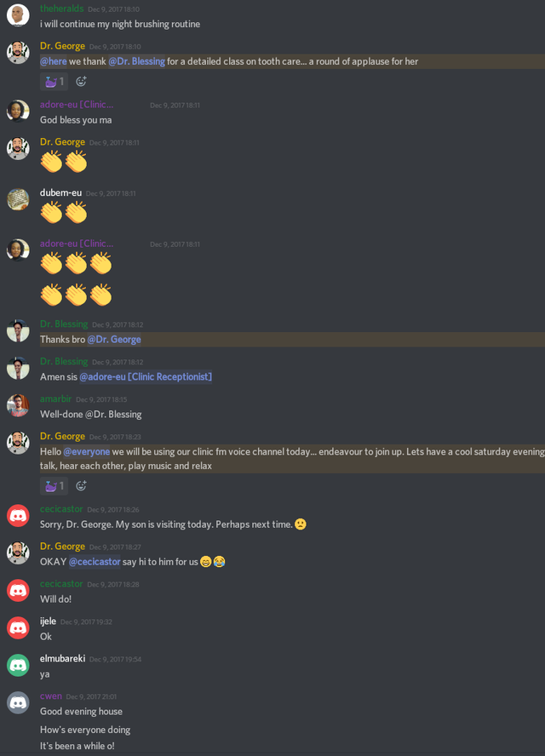Open theheralds' avatar
Screen dimensions: 545x756
tap(19, 14)
